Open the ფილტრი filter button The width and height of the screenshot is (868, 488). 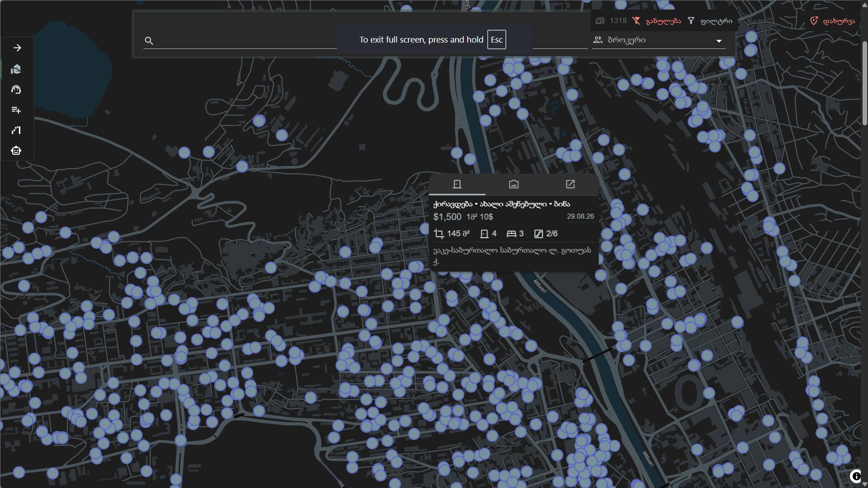point(710,21)
